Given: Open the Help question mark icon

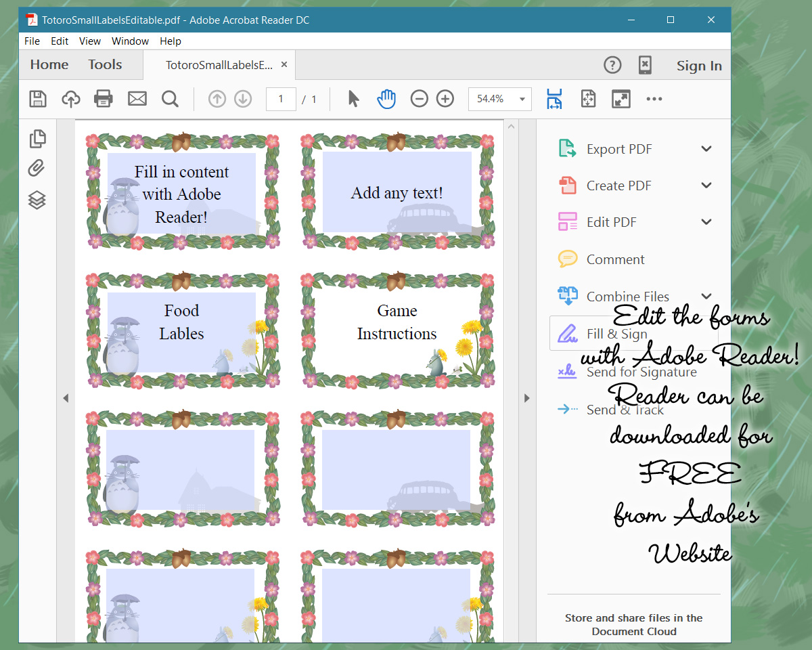Looking at the screenshot, I should click(x=612, y=65).
